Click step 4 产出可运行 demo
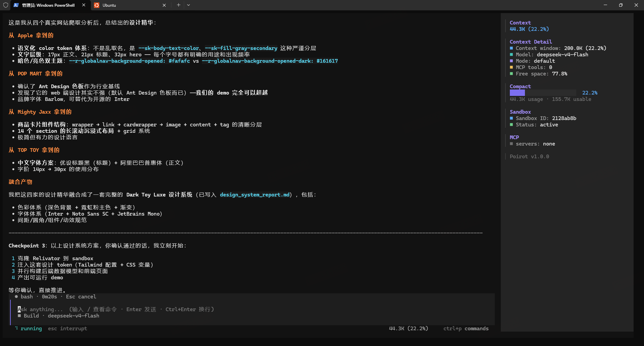 pos(37,278)
